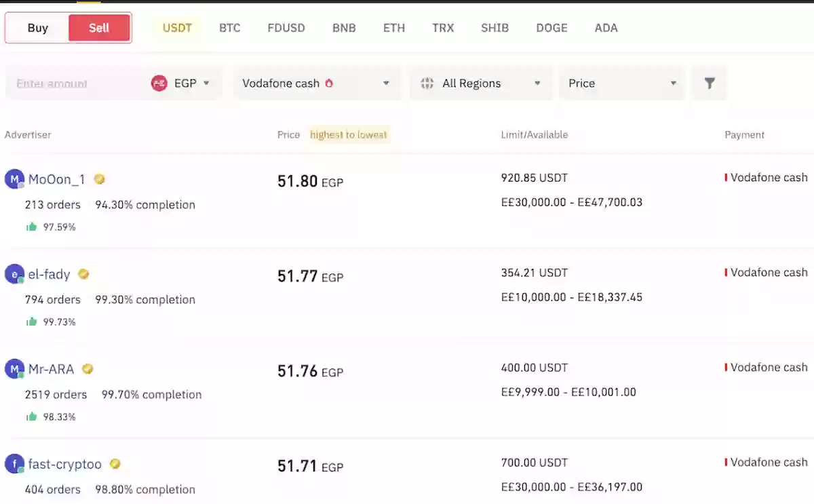Toggle the Sell option
814x504 pixels.
click(99, 28)
